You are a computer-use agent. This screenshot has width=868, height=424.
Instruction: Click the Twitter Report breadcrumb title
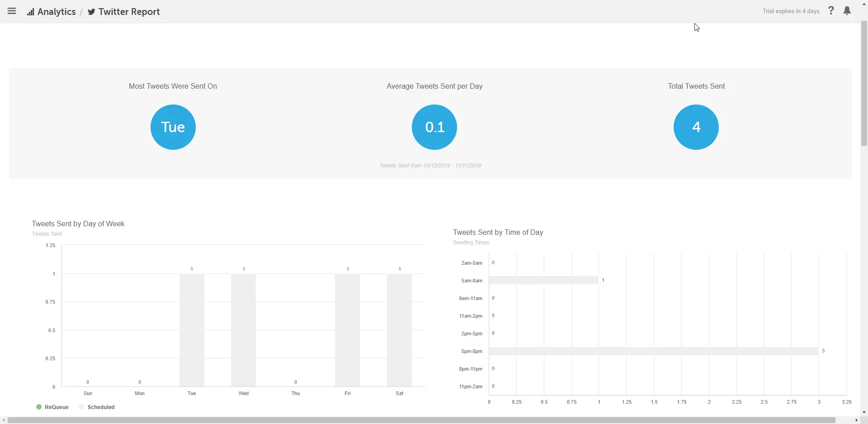click(129, 12)
